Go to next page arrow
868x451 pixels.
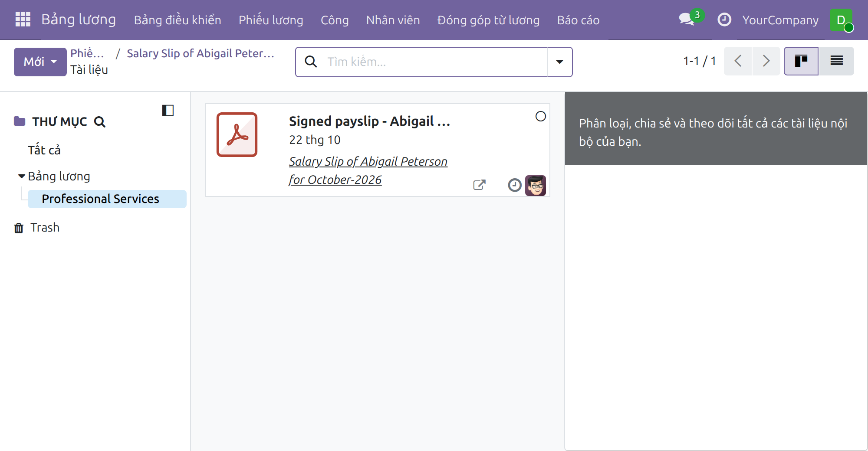click(x=766, y=61)
